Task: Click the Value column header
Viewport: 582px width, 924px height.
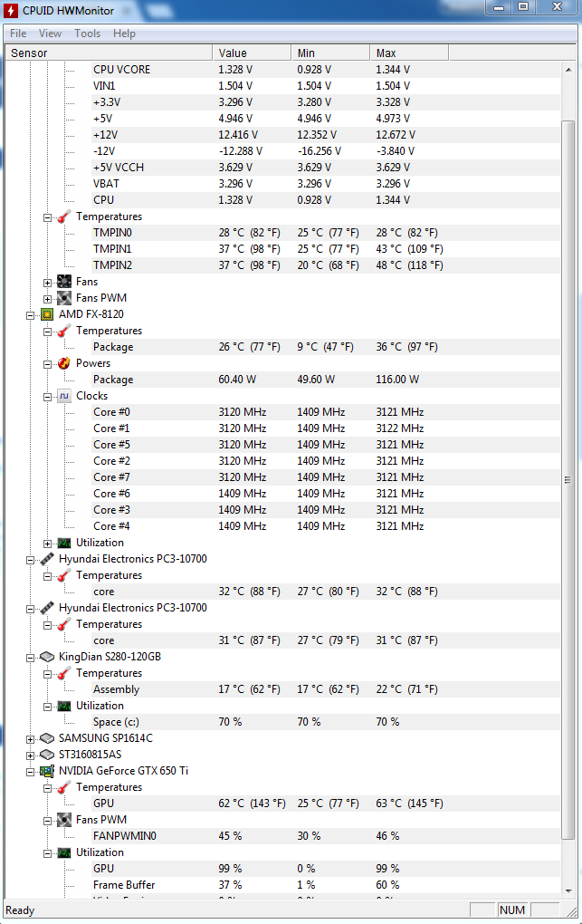Action: coord(252,53)
